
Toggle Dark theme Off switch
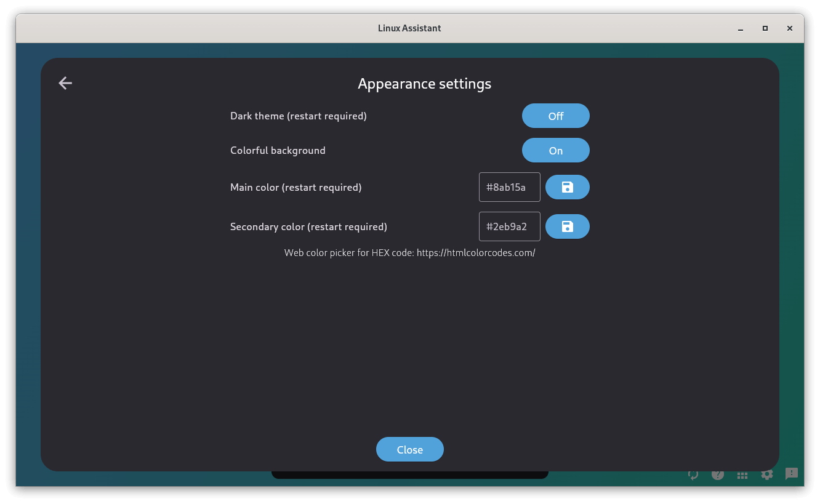click(x=555, y=116)
